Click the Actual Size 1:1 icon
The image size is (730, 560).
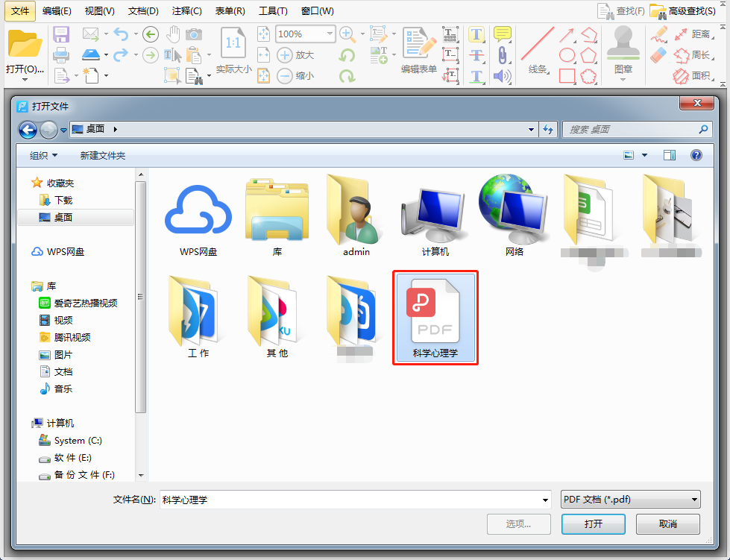click(233, 43)
